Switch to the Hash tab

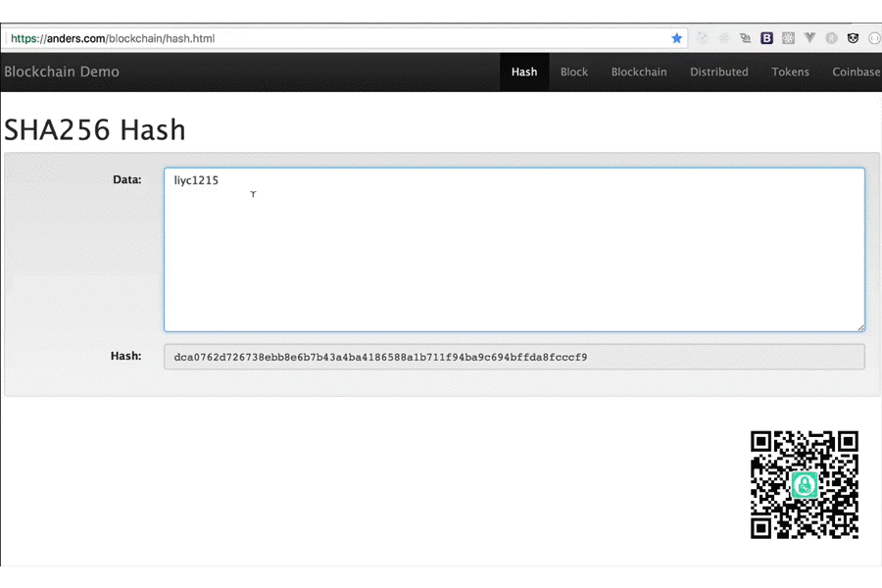tap(524, 72)
